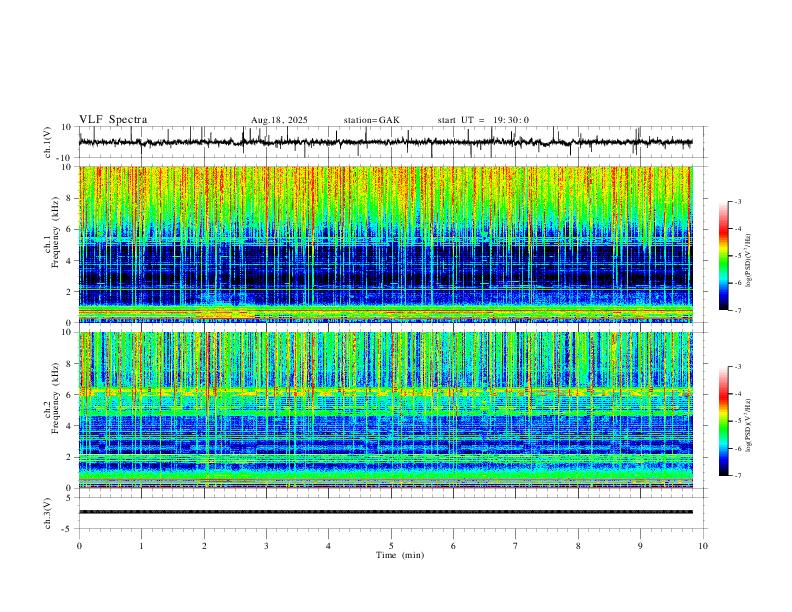Click the ch.1 spectrogram '4' kHz tick label

[70, 261]
